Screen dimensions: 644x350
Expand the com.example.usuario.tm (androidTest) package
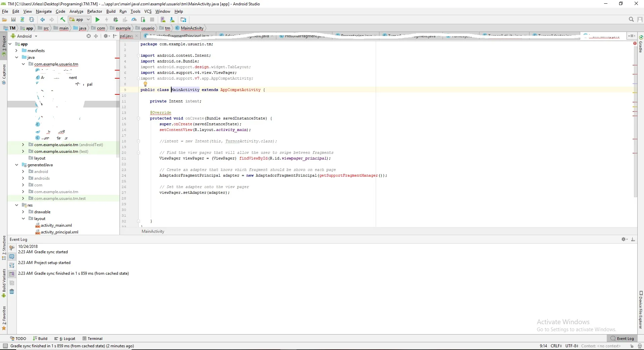[x=23, y=145]
